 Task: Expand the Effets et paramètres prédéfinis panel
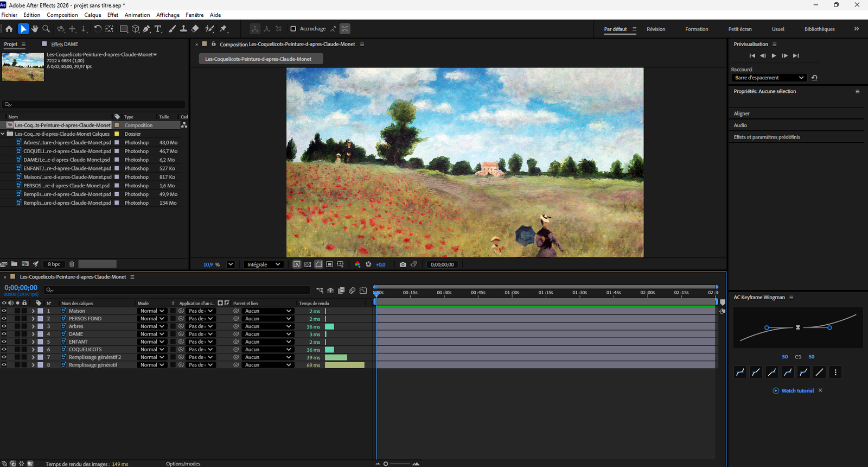(767, 137)
